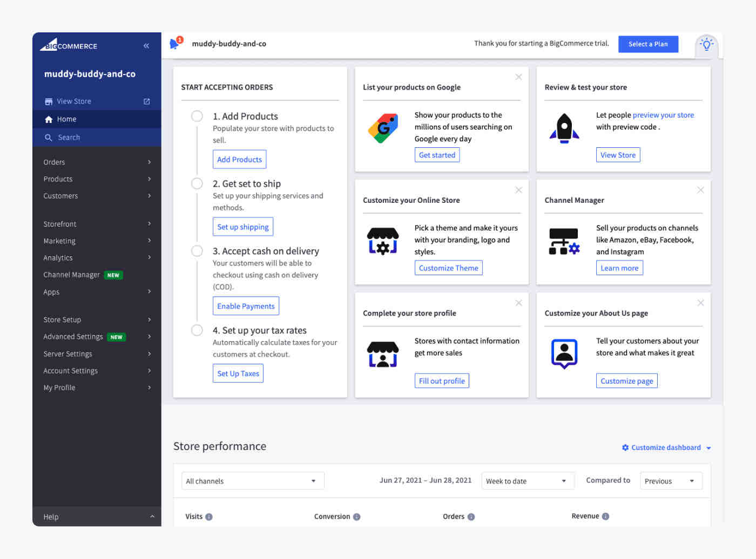The image size is (756, 559).
Task: Click the BigCommerce logo
Action: (x=69, y=45)
